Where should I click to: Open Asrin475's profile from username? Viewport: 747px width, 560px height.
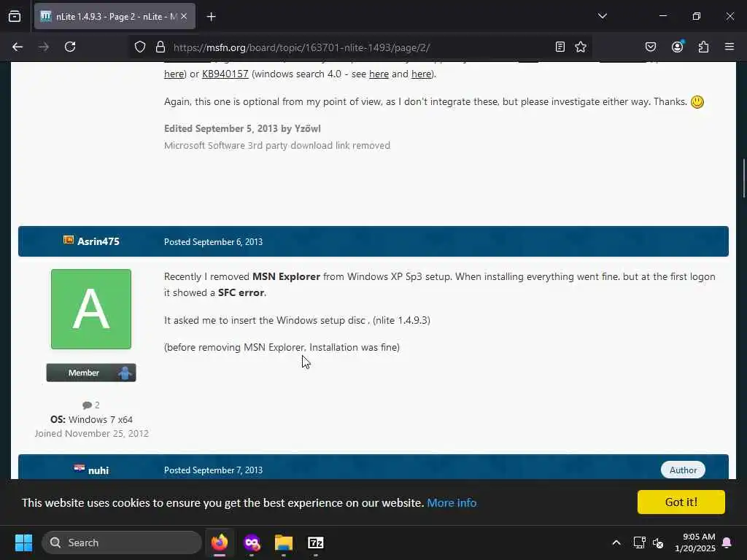98,241
